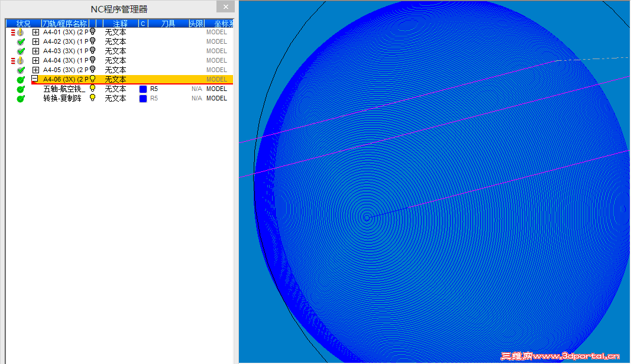Click the 头限 column header
Screen dimensions: 631x364
196,23
